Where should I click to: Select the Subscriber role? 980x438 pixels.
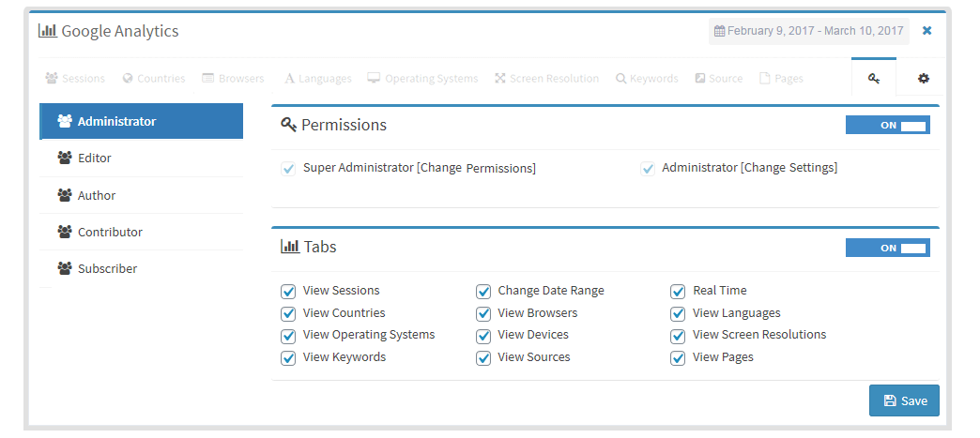pyautogui.click(x=141, y=268)
